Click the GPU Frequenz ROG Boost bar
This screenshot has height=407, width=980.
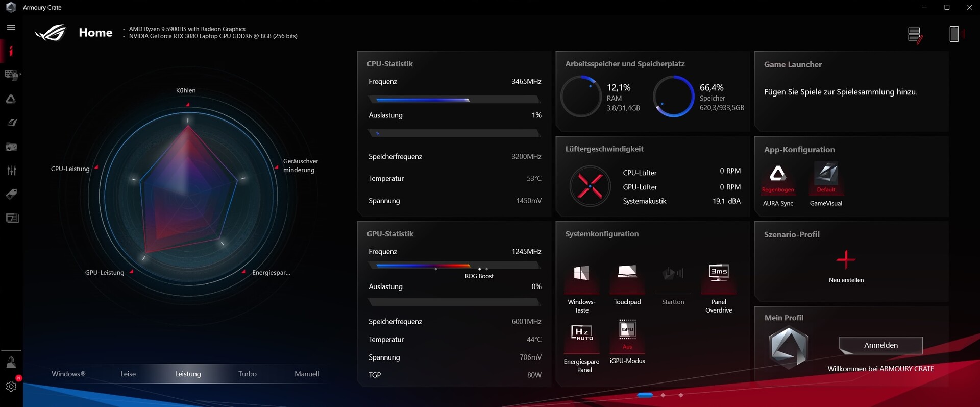[454, 266]
